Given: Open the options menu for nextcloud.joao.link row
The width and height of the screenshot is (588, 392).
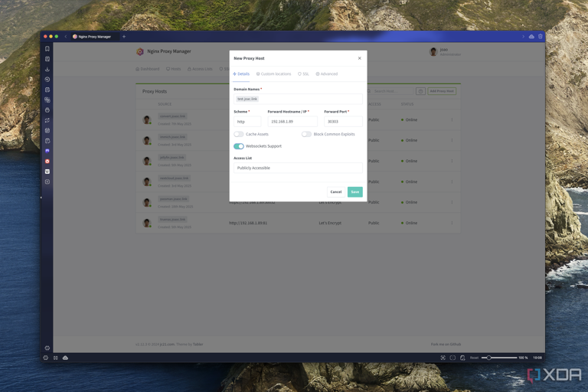Looking at the screenshot, I should (x=452, y=181).
